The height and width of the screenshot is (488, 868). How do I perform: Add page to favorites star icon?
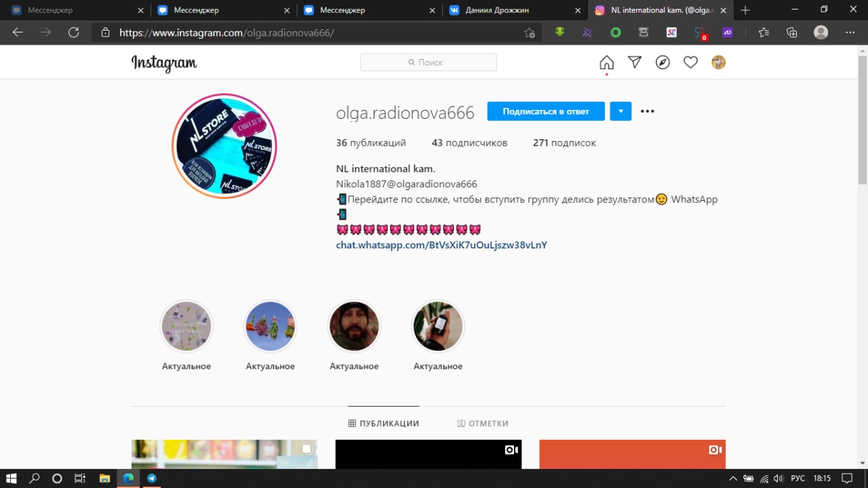530,33
